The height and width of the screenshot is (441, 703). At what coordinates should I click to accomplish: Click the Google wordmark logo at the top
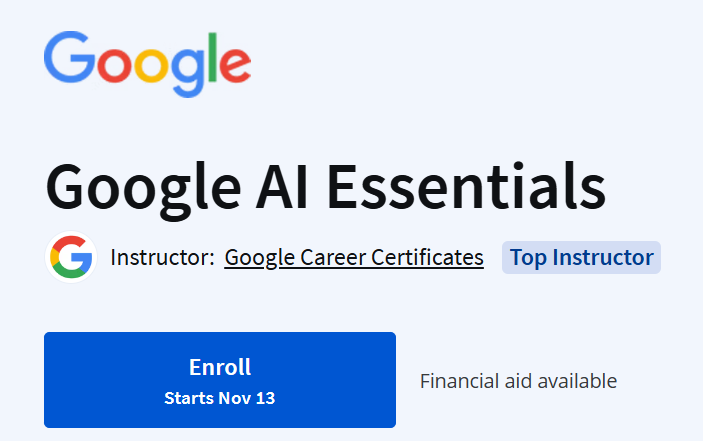click(147, 62)
